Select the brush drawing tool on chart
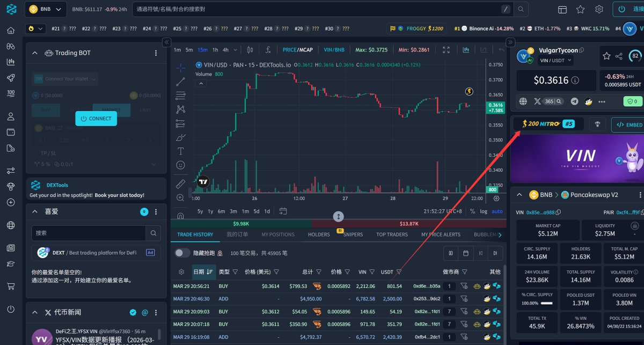The width and height of the screenshot is (644, 345). (181, 137)
